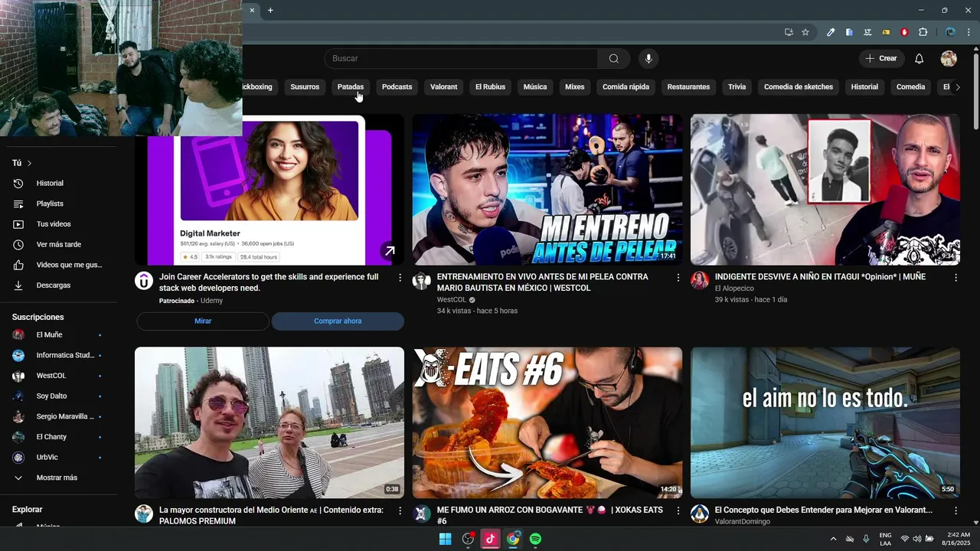Open Spotify from the taskbar
The image size is (980, 551).
point(536,539)
